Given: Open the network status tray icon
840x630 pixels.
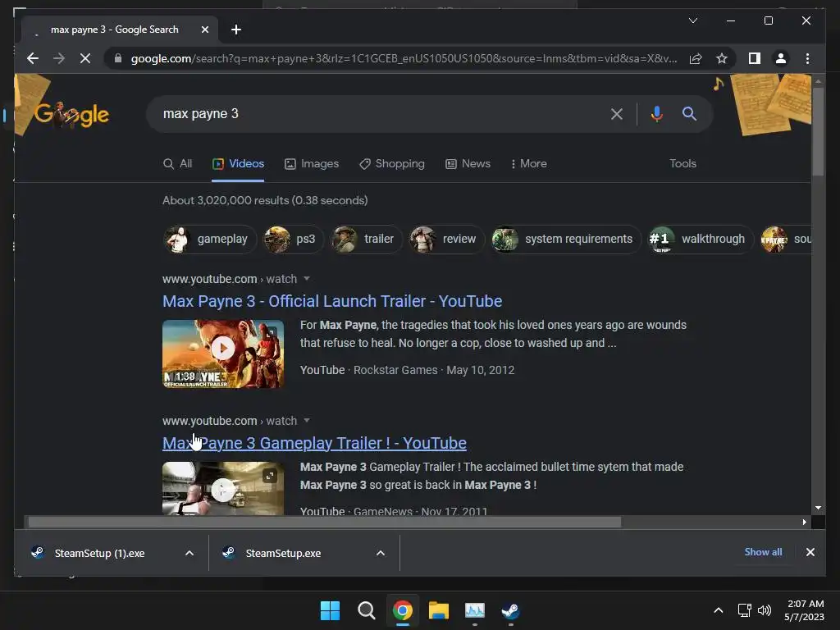Looking at the screenshot, I should [x=744, y=610].
